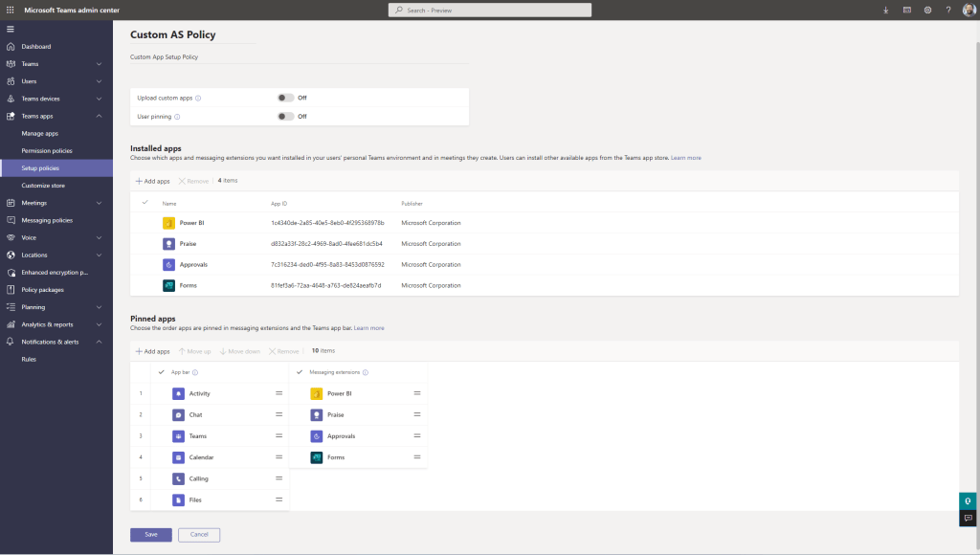Click the Power BI app icon in Installed apps

(x=168, y=223)
